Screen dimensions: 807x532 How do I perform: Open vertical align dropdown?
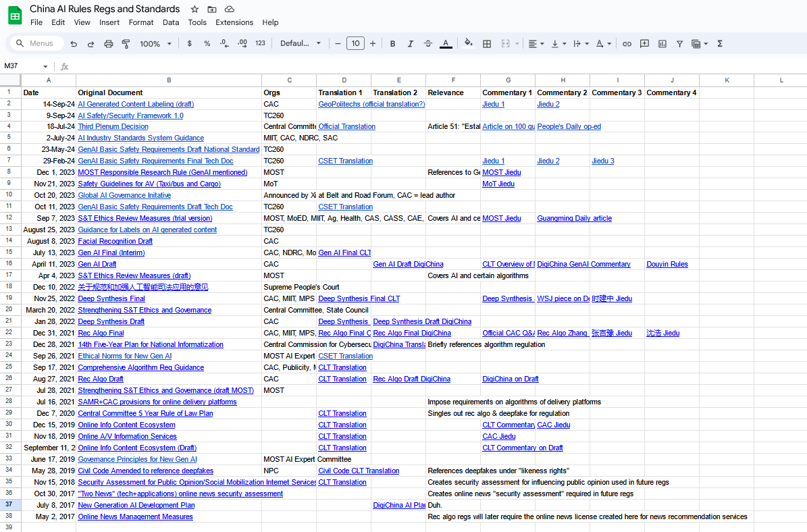point(559,44)
